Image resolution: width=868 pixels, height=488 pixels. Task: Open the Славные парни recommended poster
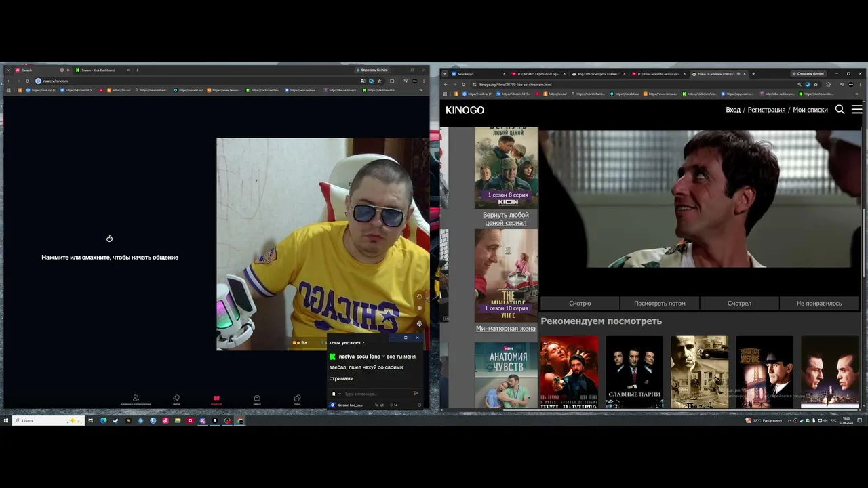point(634,372)
